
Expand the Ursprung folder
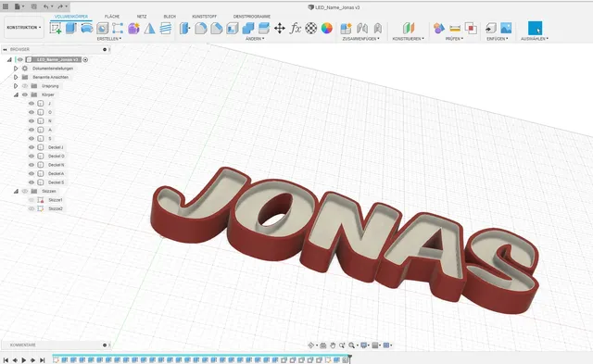pos(16,86)
